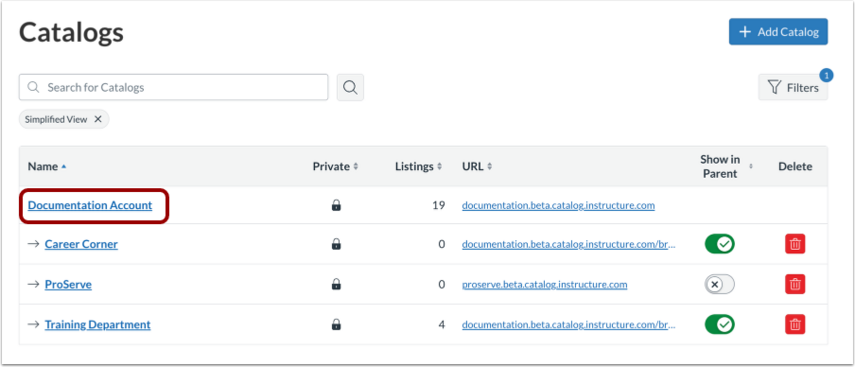Focus the Search for Catalogs field

[x=173, y=87]
